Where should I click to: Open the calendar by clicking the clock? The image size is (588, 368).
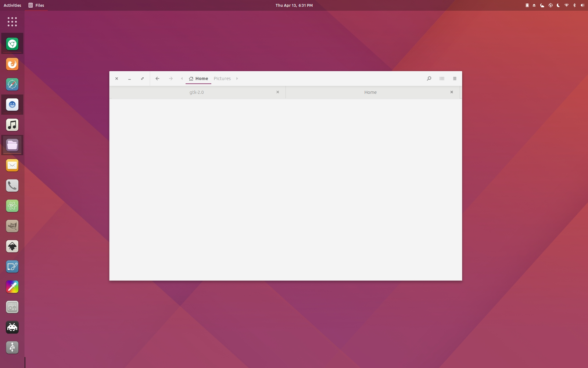(x=294, y=5)
